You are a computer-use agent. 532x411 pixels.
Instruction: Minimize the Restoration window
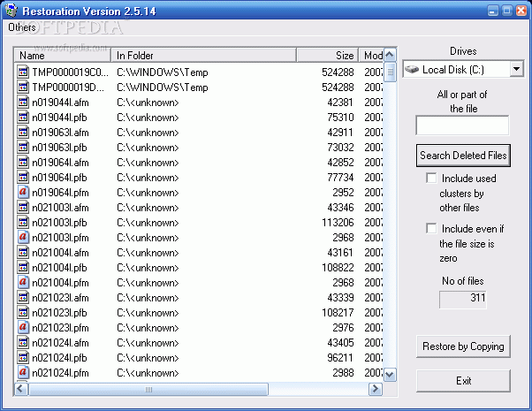tap(493, 11)
